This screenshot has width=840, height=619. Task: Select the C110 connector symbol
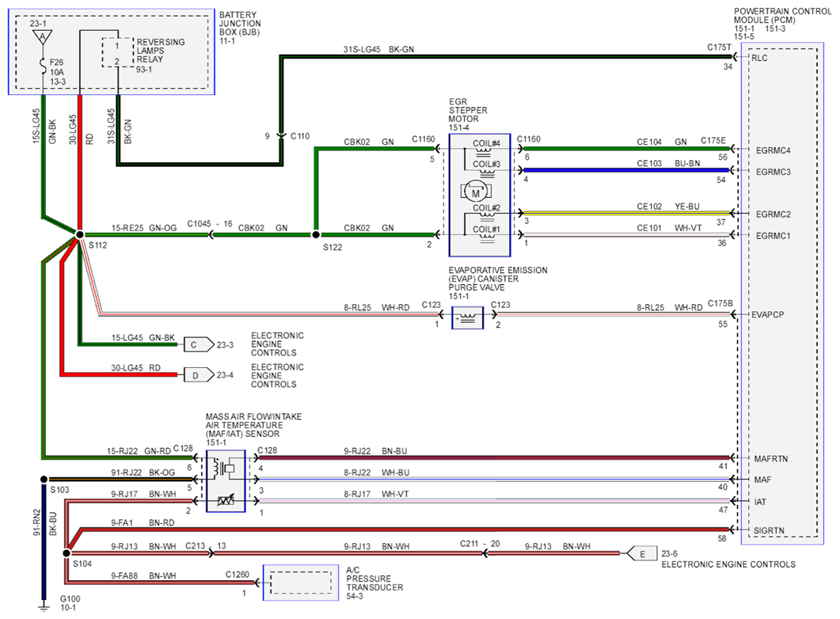(x=281, y=136)
